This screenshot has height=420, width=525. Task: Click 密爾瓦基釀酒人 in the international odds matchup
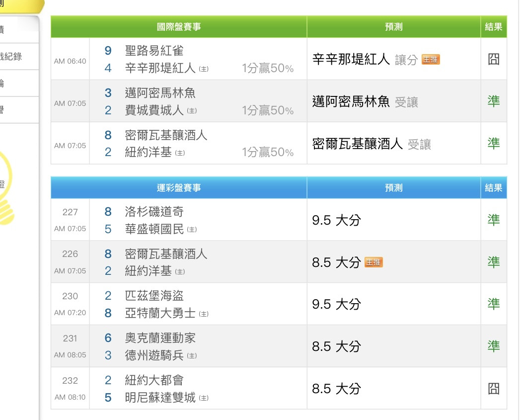click(x=166, y=135)
